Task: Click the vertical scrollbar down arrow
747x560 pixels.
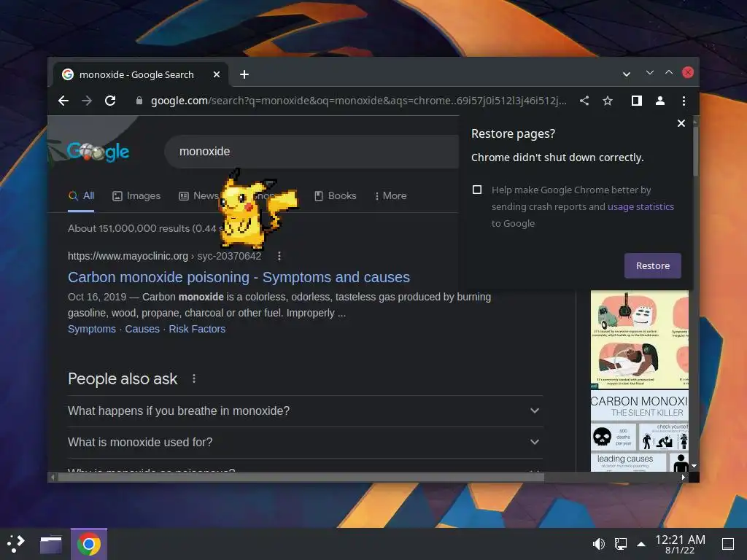Action: tap(694, 466)
